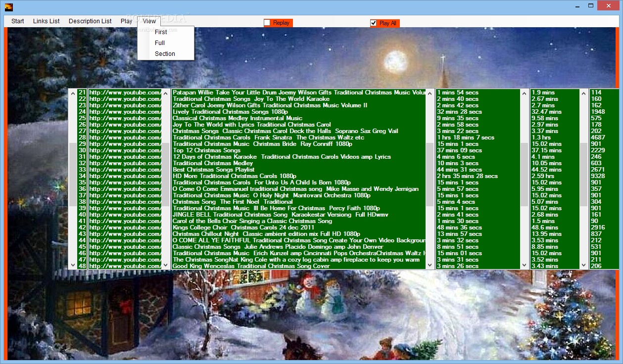Select 'Good King Wenceslas' entry
Viewport: 623px width, 364px height.
tap(251, 266)
